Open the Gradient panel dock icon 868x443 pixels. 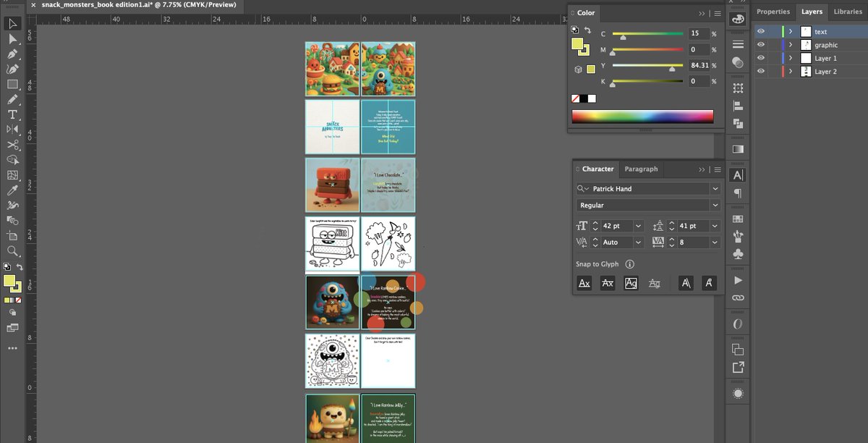tap(738, 149)
